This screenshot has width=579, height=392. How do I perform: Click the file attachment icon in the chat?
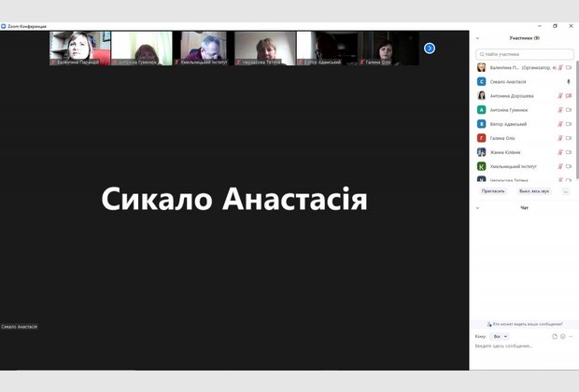555,336
